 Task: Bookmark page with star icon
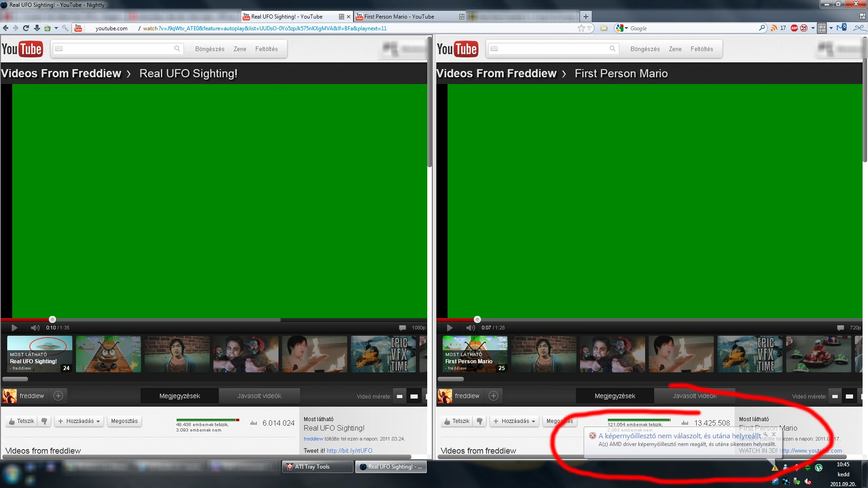(x=581, y=28)
